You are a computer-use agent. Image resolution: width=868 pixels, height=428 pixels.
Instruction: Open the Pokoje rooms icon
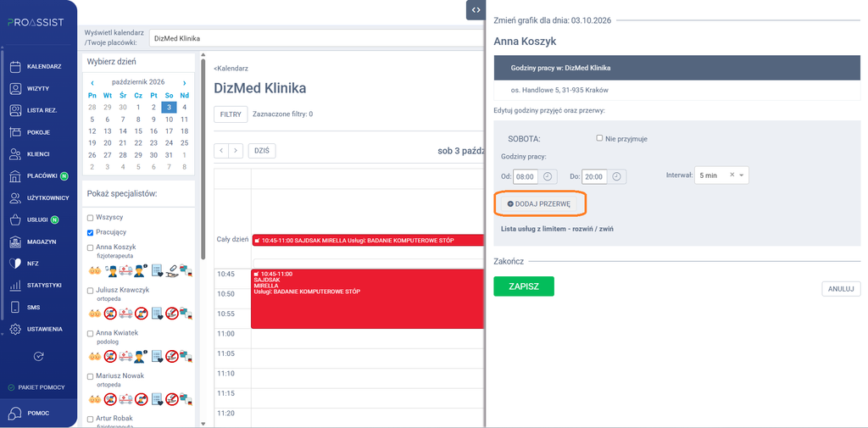[15, 132]
